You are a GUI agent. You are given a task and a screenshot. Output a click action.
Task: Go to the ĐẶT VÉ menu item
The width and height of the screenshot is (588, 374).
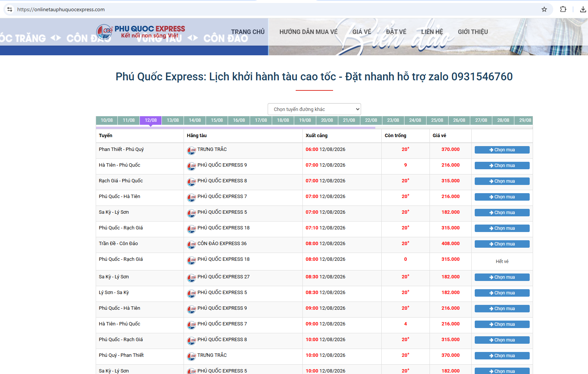click(x=396, y=32)
